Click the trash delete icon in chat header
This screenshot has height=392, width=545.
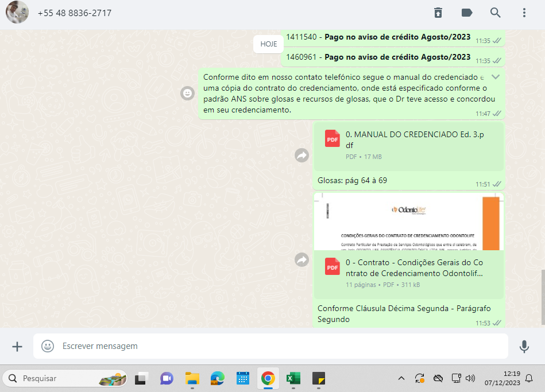[x=438, y=13]
